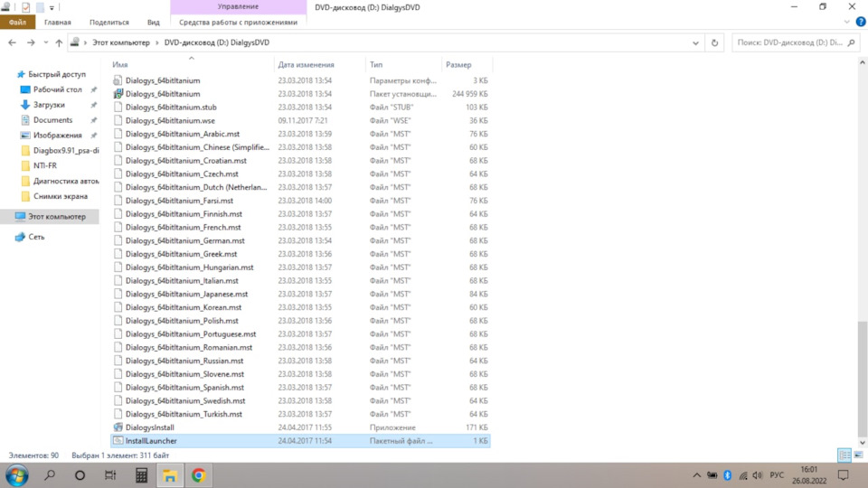Select Сеть in the navigation pane

click(x=36, y=237)
